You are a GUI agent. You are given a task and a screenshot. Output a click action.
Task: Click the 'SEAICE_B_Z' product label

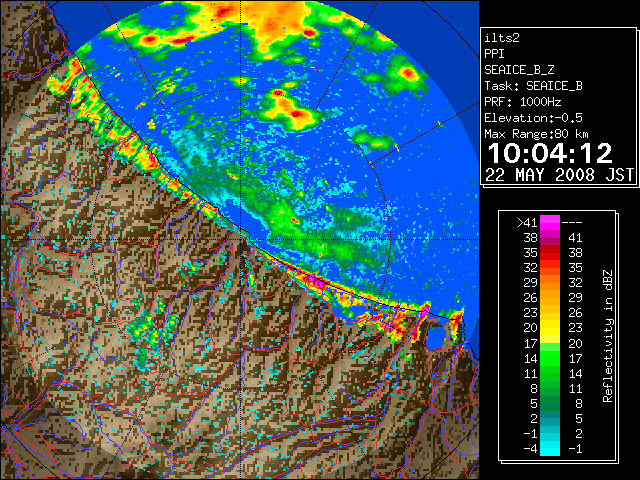[x=519, y=70]
